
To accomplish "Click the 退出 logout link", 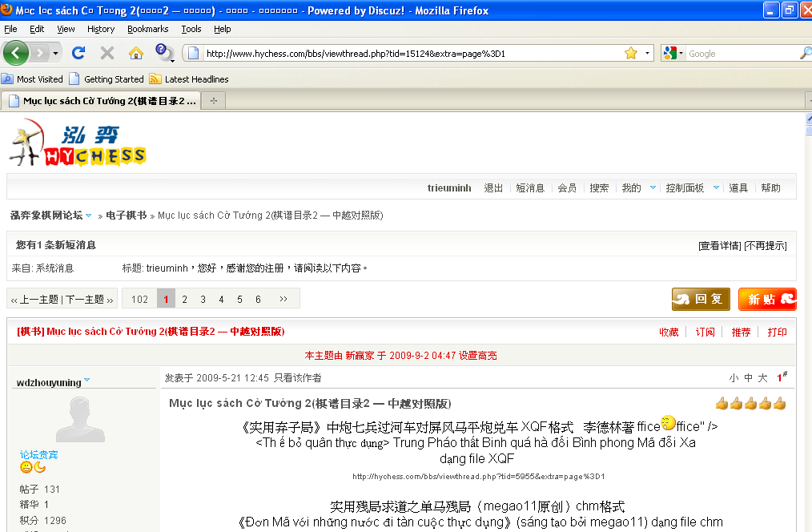I will (x=493, y=188).
